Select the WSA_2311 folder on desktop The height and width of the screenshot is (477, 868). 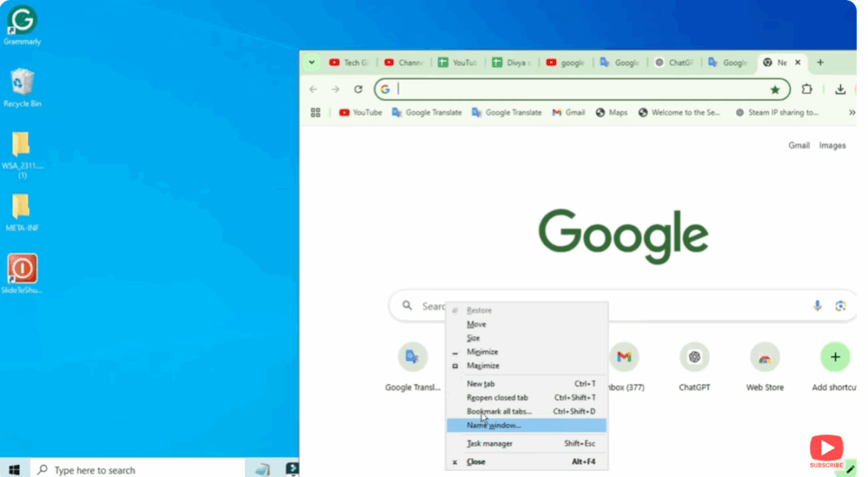22,155
